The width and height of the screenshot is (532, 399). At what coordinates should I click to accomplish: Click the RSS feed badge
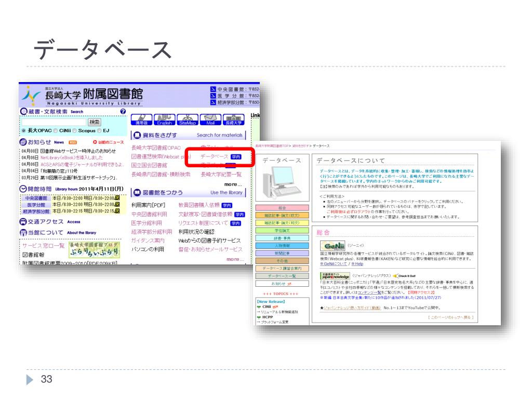click(73, 142)
